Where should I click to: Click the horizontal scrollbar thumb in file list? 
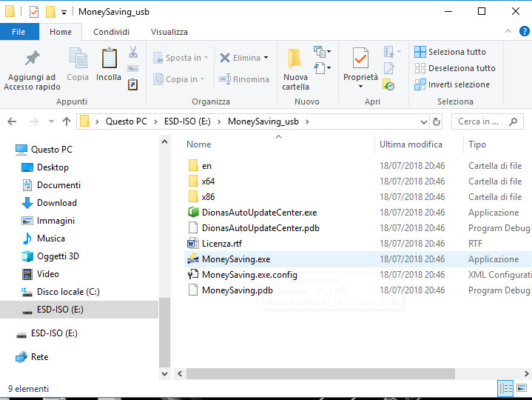320,374
